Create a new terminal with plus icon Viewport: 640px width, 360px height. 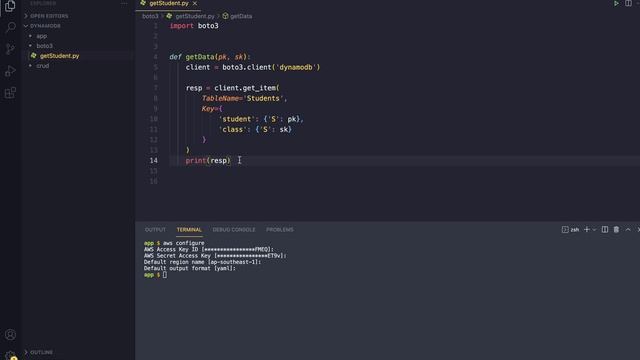click(587, 229)
